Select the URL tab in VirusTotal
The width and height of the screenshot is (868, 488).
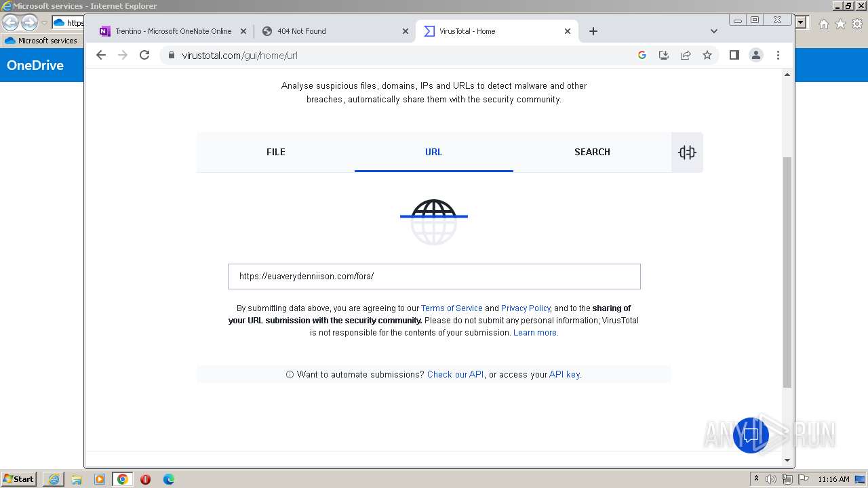[x=433, y=152]
